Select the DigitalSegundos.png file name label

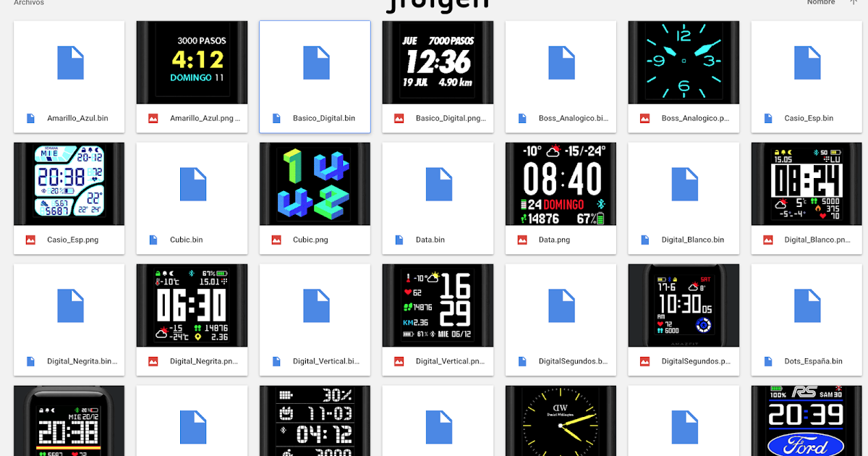[697, 361]
